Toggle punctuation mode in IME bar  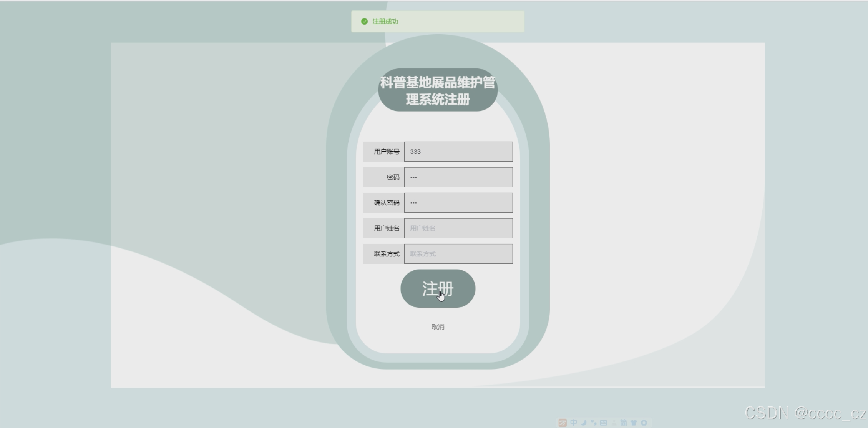[594, 423]
